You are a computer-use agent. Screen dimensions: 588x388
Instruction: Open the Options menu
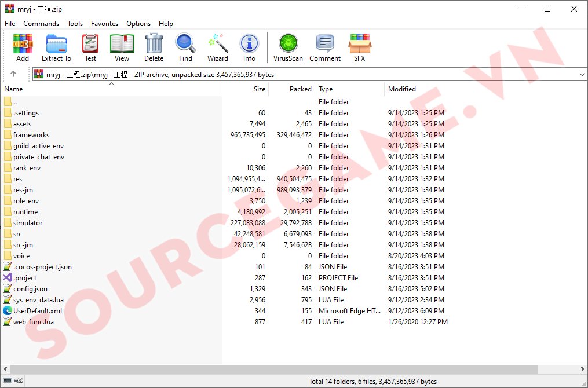click(138, 24)
